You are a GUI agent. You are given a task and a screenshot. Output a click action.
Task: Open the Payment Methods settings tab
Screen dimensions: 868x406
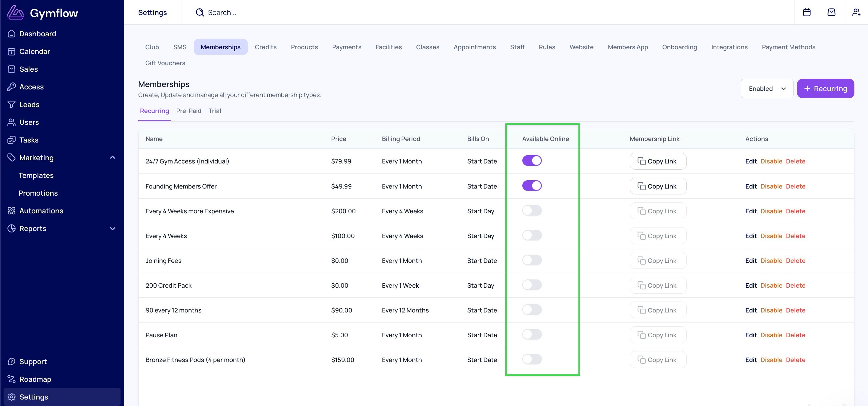788,47
